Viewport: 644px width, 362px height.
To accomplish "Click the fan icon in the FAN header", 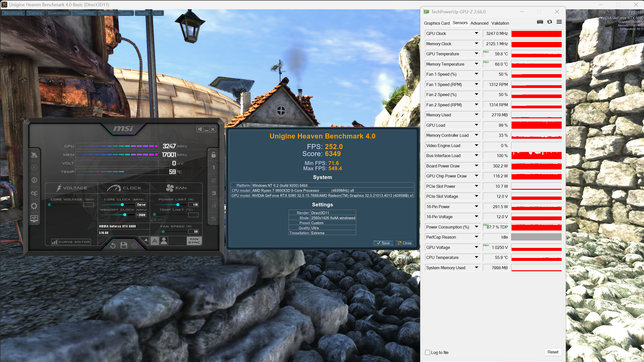I will [170, 188].
